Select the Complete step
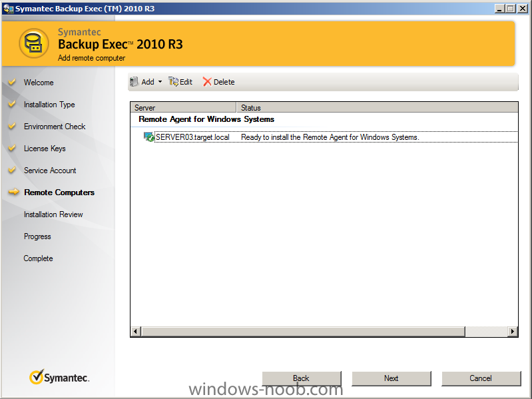The height and width of the screenshot is (399, 532). click(38, 258)
